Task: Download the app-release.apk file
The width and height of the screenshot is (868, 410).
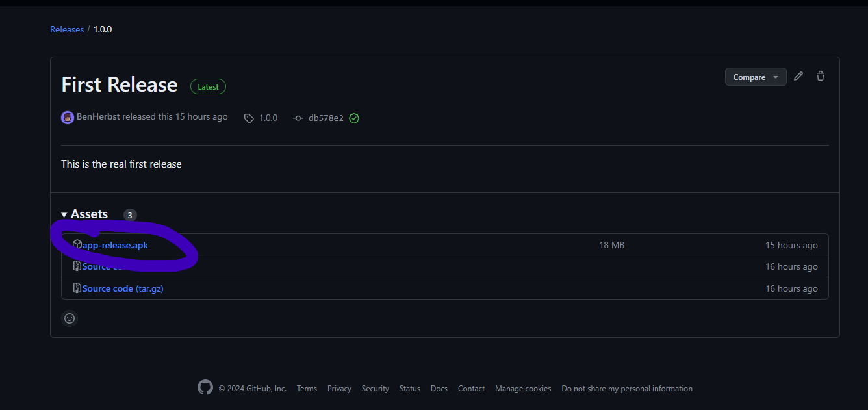Action: [116, 245]
